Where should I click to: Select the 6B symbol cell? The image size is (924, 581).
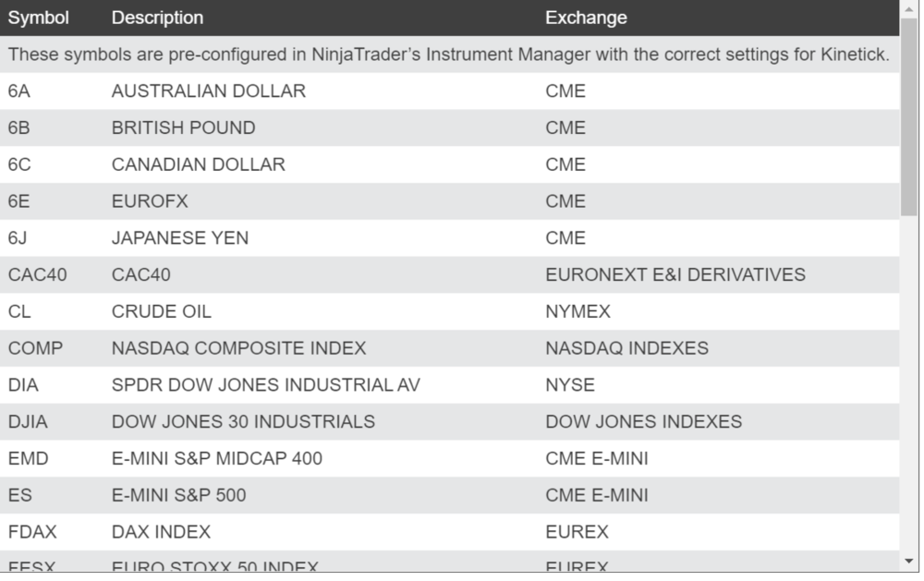click(19, 127)
